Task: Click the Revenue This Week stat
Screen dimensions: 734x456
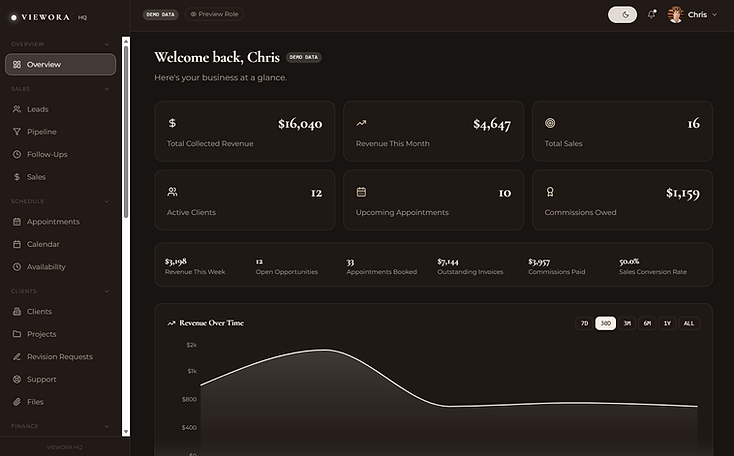Action: point(195,266)
